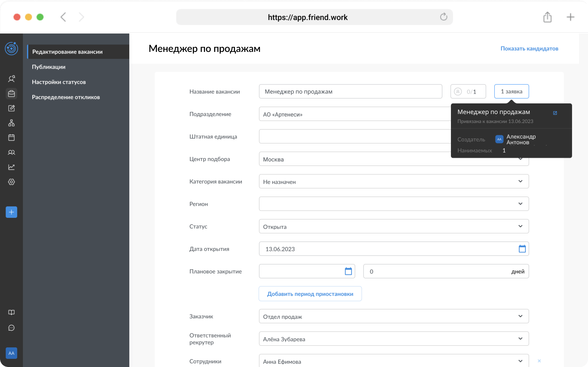Reload the page with refresh icon
This screenshot has height=367, width=588.
(443, 17)
